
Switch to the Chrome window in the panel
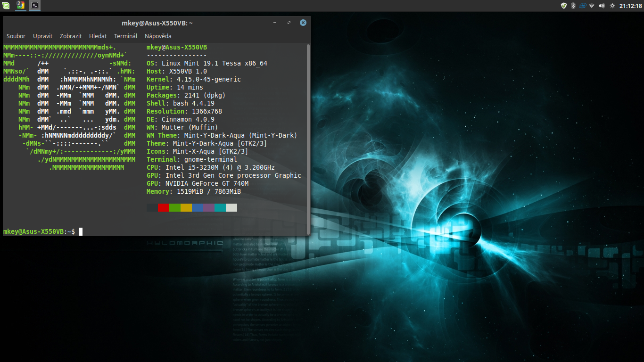[x=20, y=6]
